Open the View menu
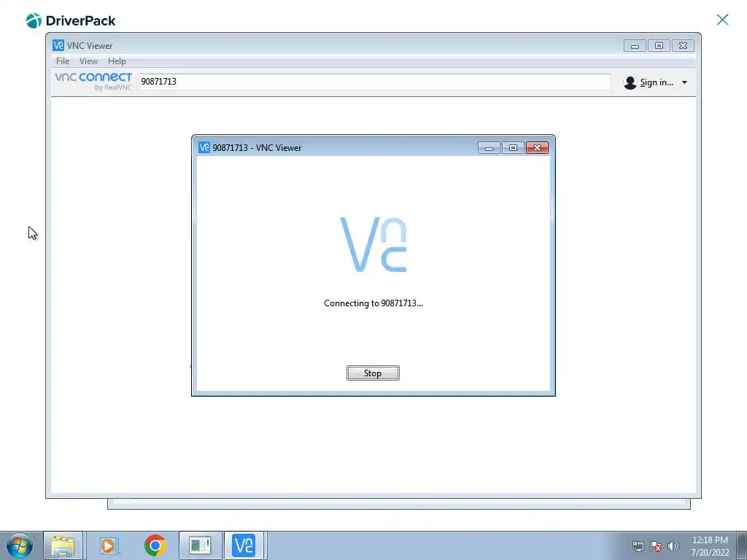The height and width of the screenshot is (560, 747). [x=88, y=61]
